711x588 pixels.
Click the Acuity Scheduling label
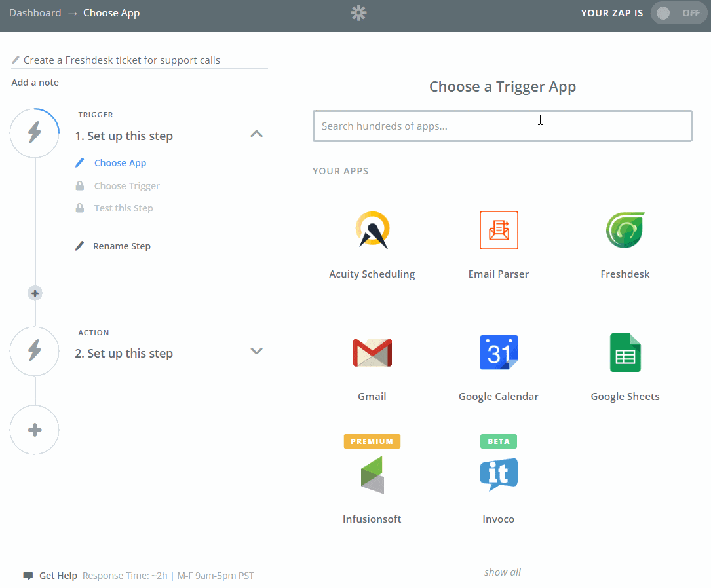[x=372, y=274]
